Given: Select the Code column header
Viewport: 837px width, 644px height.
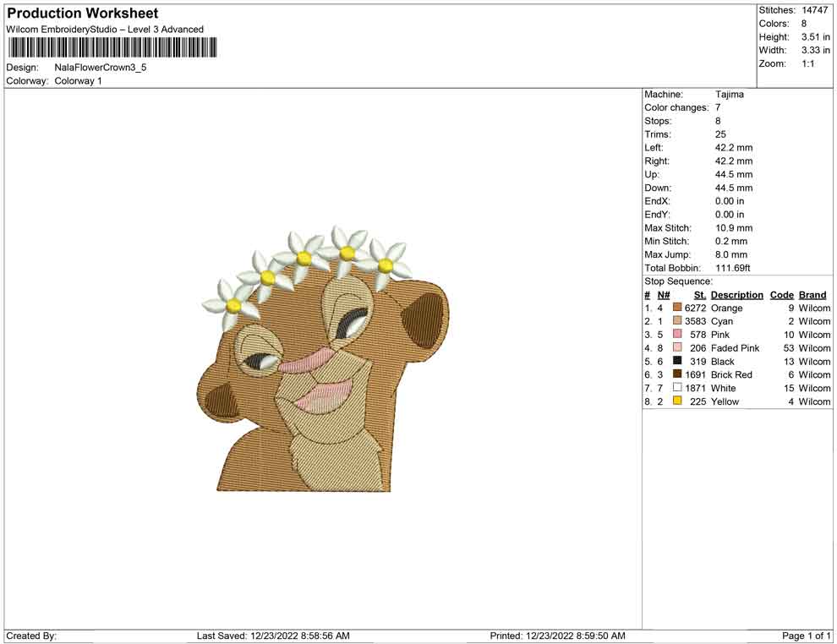Looking at the screenshot, I should coord(782,294).
